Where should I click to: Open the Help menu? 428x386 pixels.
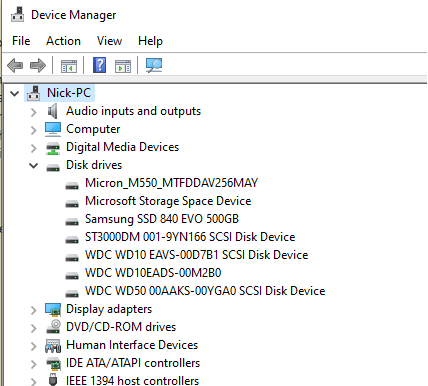[x=150, y=41]
